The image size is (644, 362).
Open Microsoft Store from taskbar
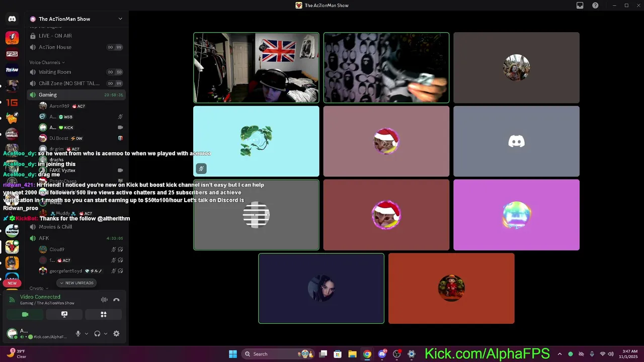point(338,354)
